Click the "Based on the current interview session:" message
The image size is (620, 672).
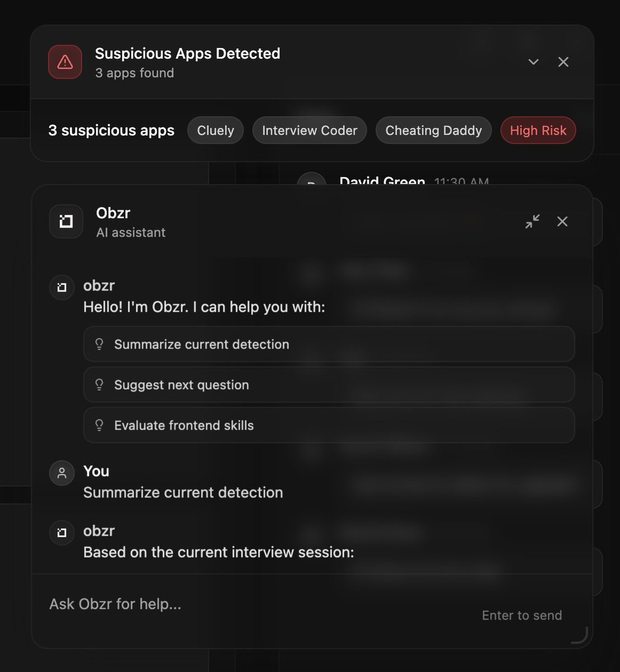(218, 552)
